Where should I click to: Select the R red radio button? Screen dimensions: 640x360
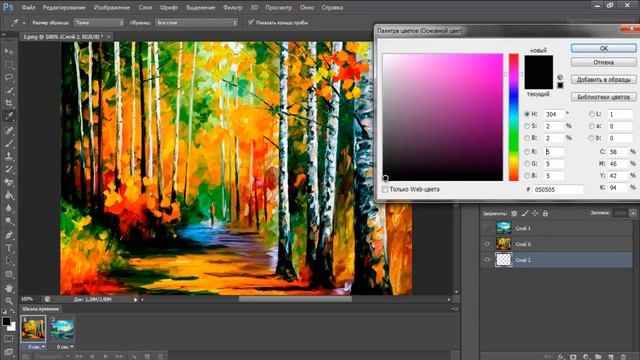point(527,152)
